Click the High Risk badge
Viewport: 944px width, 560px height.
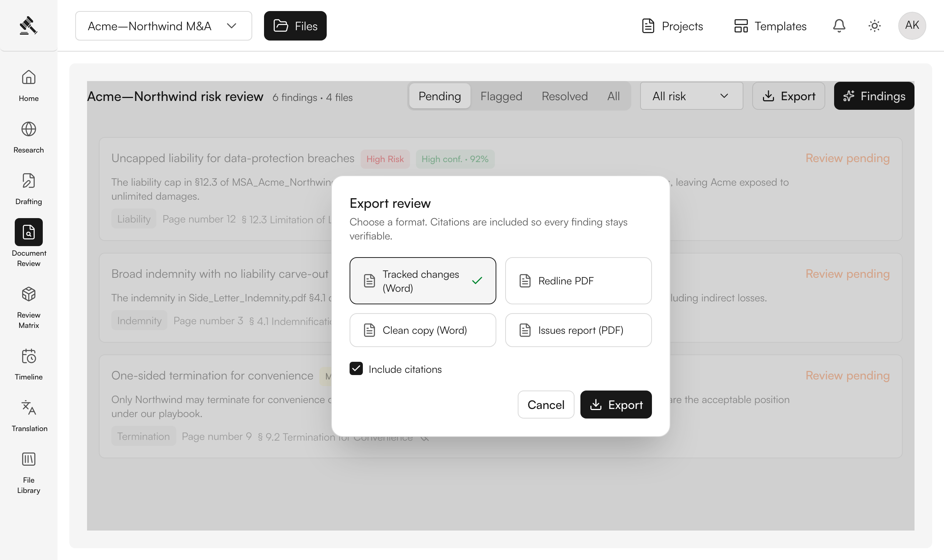pyautogui.click(x=385, y=159)
